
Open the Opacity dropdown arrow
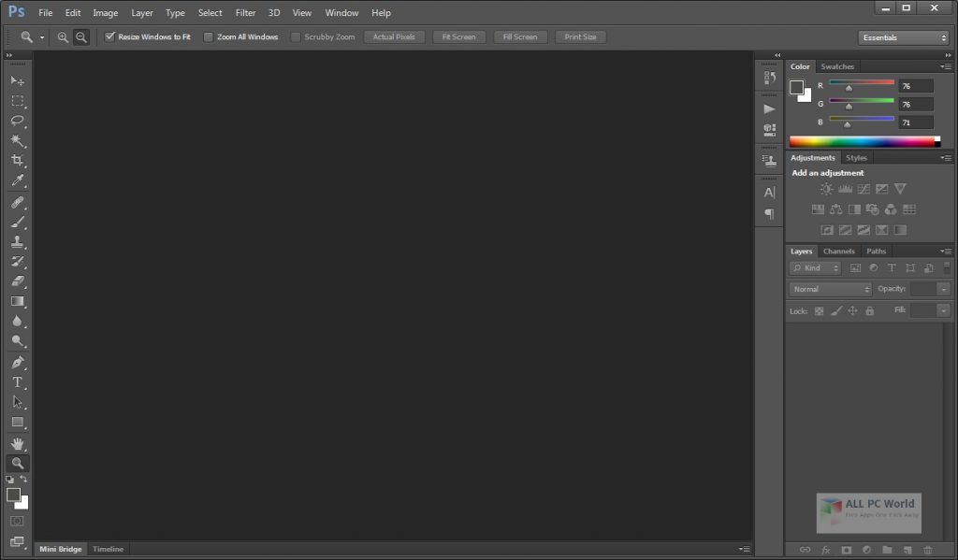tap(944, 289)
